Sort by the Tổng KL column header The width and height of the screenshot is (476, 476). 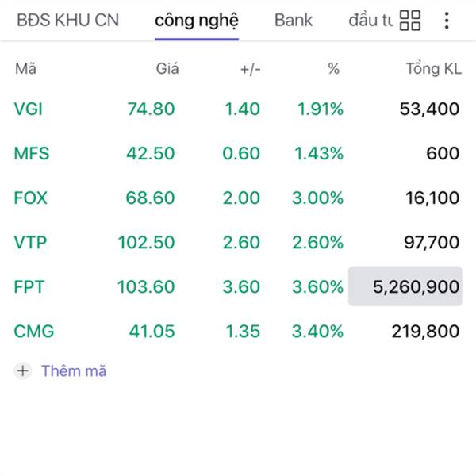pyautogui.click(x=433, y=69)
